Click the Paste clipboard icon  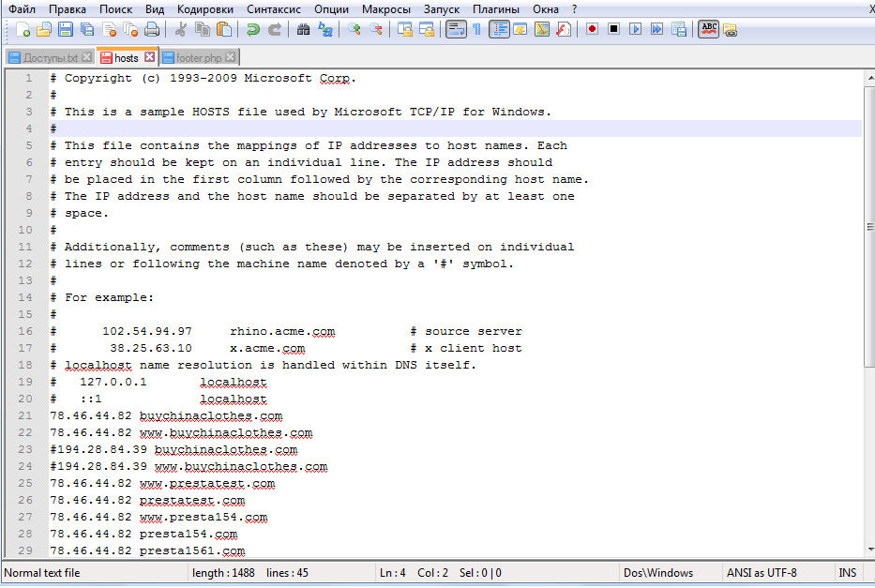click(224, 29)
